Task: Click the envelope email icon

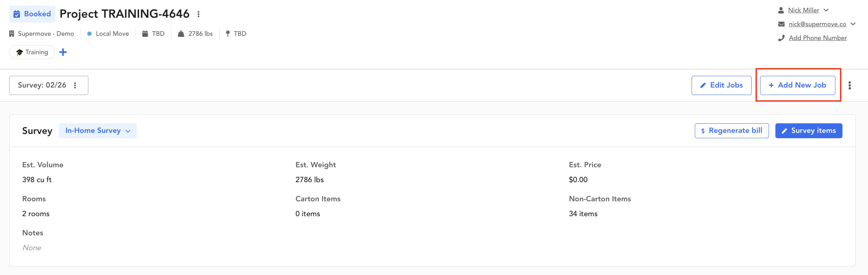Action: coord(781,24)
